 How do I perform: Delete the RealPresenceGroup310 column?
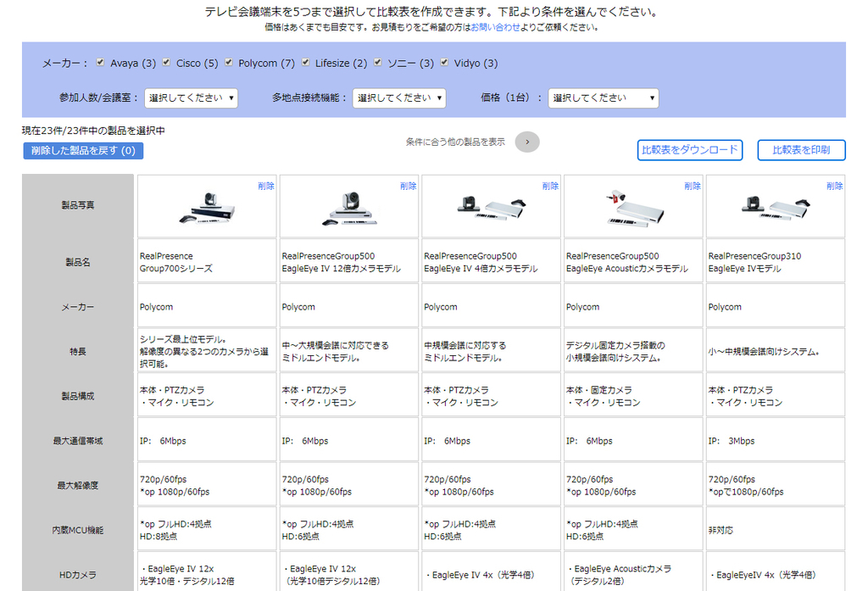pyautogui.click(x=835, y=186)
